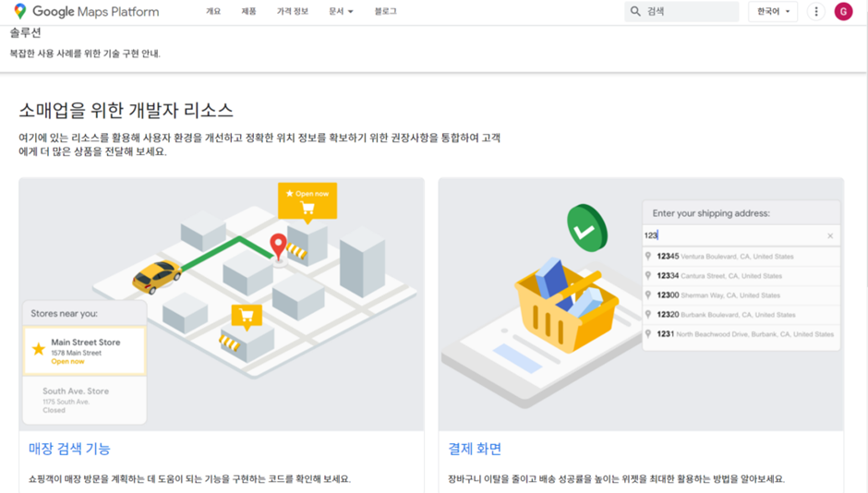Open the 블로그 nav item

(x=385, y=11)
